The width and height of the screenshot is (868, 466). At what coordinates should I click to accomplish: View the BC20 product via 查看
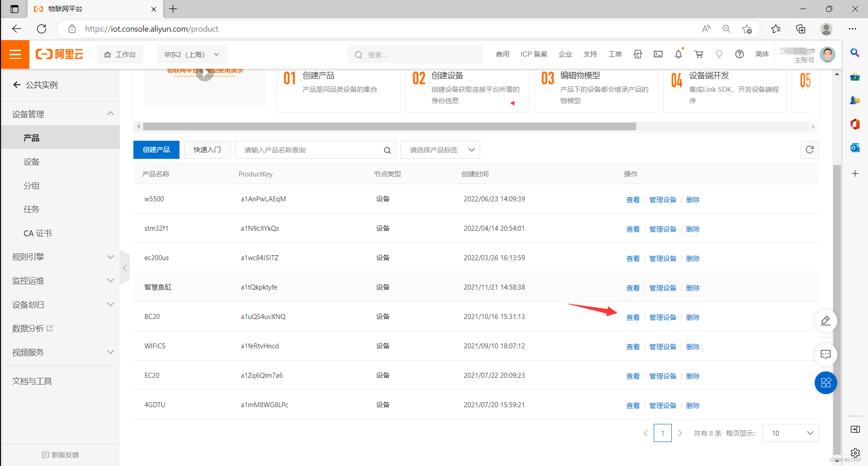tap(632, 317)
